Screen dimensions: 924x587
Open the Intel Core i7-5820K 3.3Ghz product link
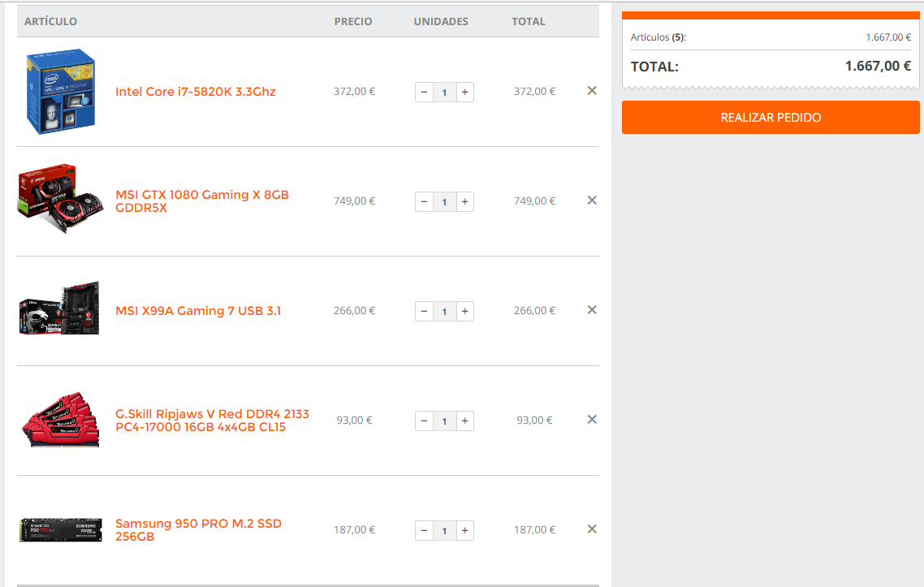[195, 92]
